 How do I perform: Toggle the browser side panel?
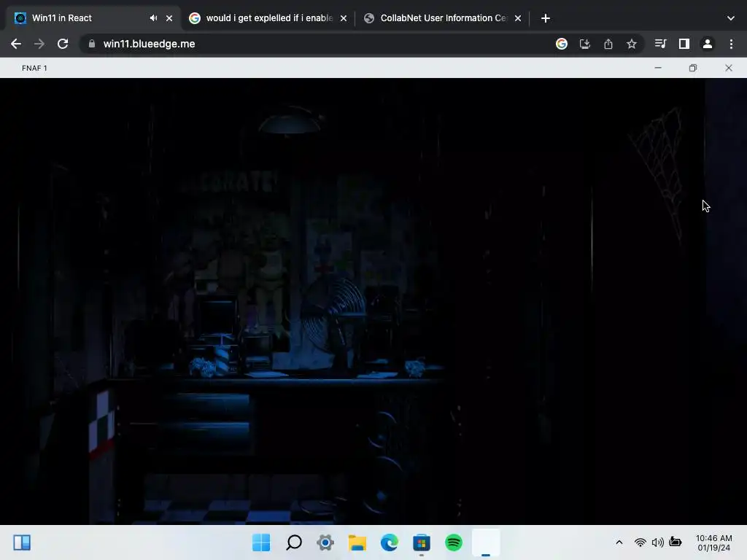coord(684,44)
